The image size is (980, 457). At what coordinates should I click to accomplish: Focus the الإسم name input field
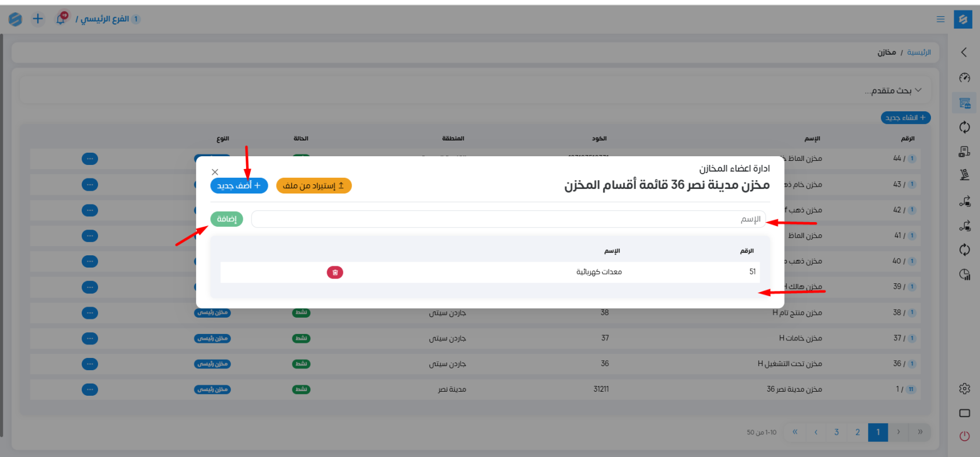508,219
